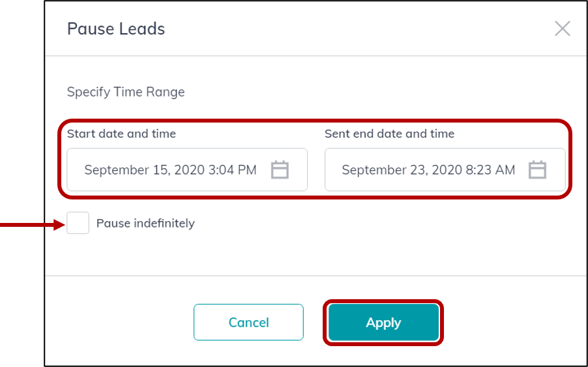Focus the Start date and time field

point(187,169)
